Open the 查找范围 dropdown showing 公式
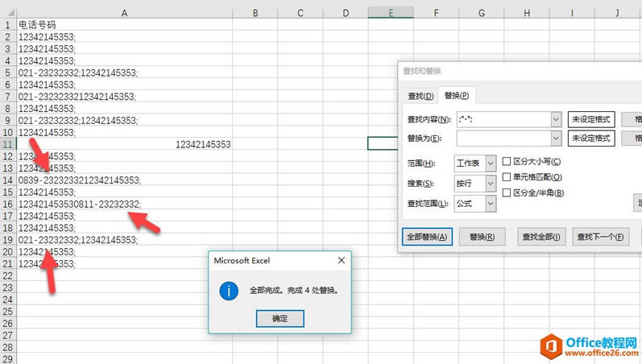This screenshot has width=642, height=364. pos(491,205)
